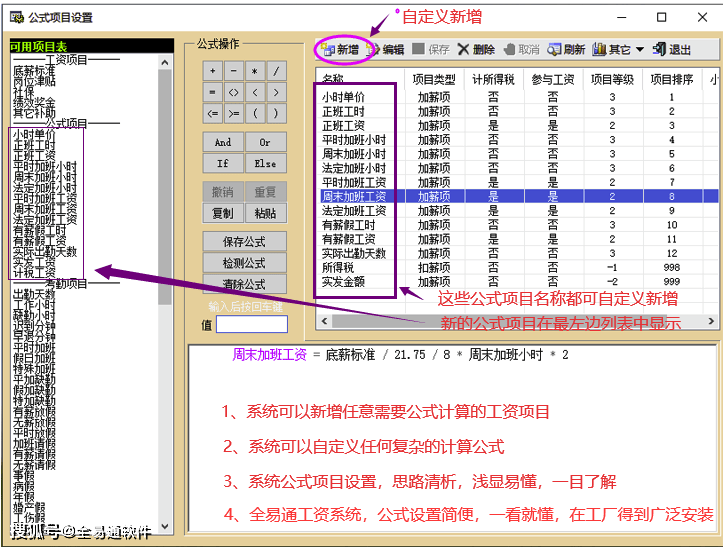Click the If keyword button
This screenshot has width=725, height=549.
pos(222,163)
